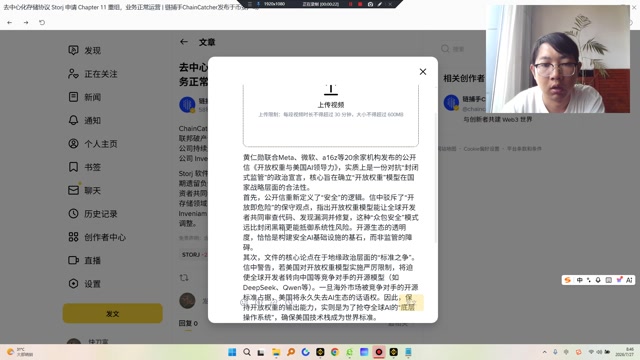Image resolution: width=640 pixels, height=360 pixels.
Task: Click the volume icon in system tray
Action: point(599,352)
